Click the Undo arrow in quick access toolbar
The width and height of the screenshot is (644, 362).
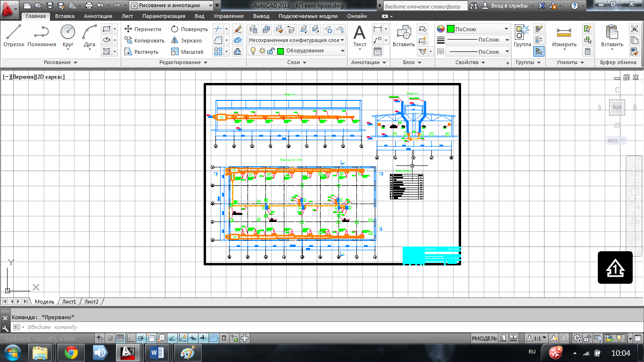[100, 6]
